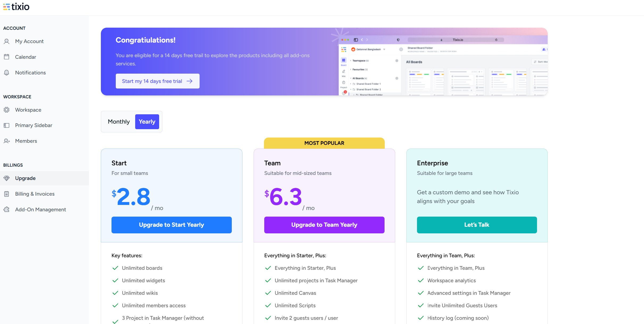Click 'Unlimited members access' feature text

point(154,305)
